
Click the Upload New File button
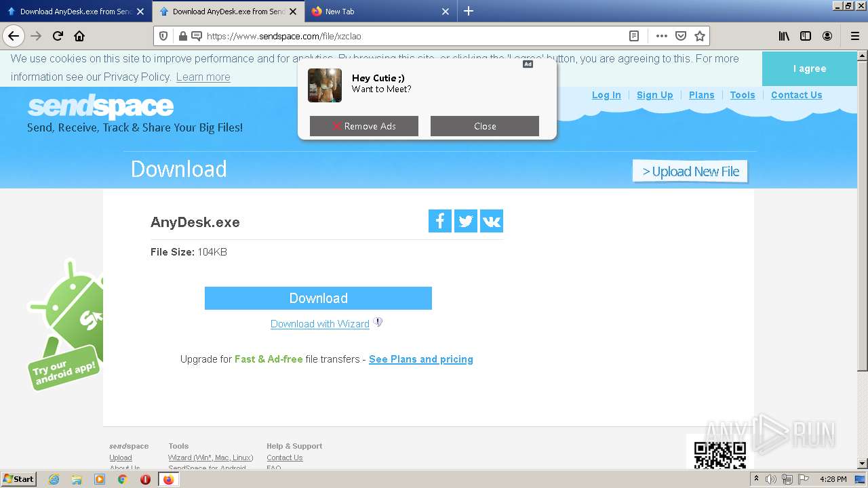click(690, 171)
